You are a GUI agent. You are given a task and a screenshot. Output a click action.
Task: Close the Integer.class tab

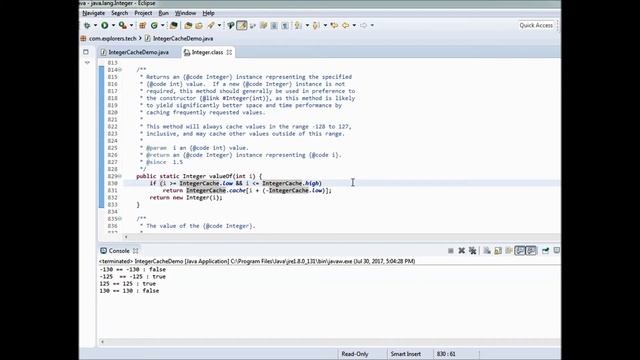[229, 52]
